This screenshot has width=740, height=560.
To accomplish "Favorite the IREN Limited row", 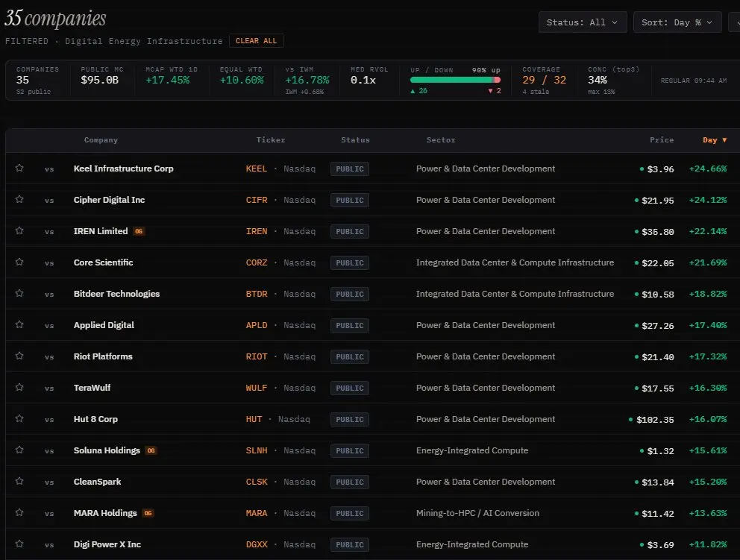I will click(19, 230).
